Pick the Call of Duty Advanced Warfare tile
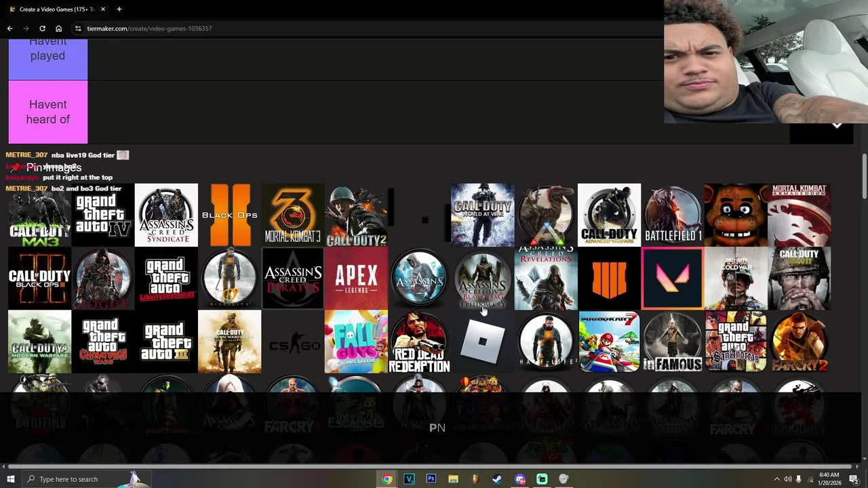868x488 pixels. [x=609, y=215]
